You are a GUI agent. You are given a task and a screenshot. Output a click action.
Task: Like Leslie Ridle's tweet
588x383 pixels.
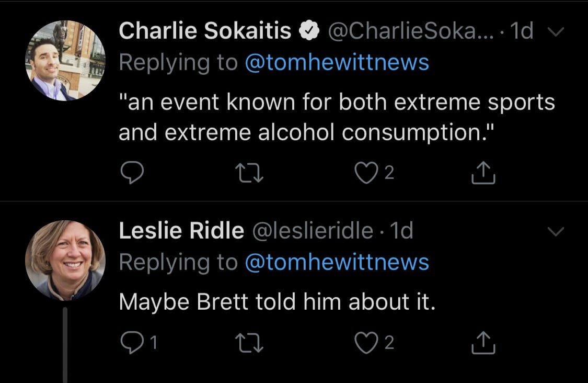pyautogui.click(x=366, y=343)
